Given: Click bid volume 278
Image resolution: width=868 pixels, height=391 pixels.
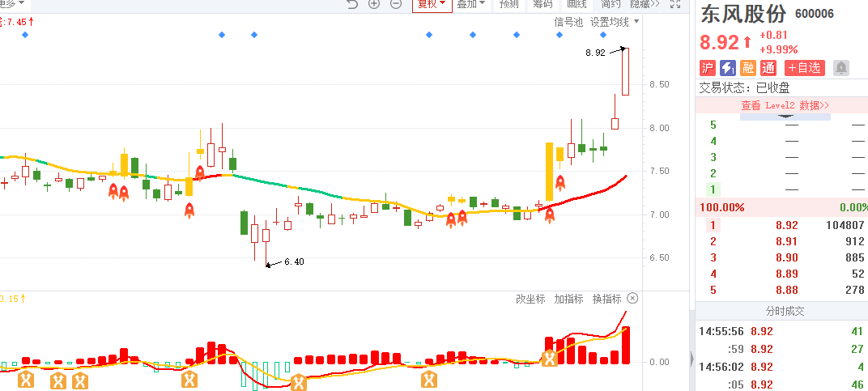Looking at the screenshot, I should coord(855,290).
